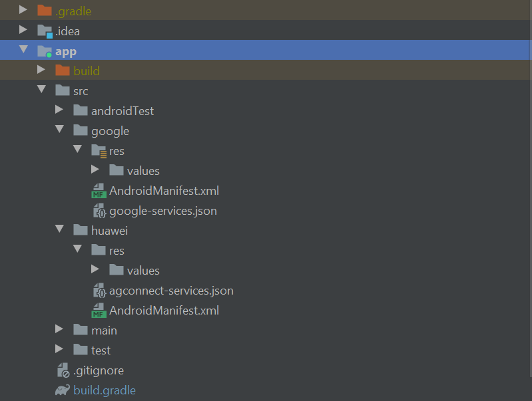Click the huawei folder icon
Image resolution: width=532 pixels, height=401 pixels.
point(81,230)
